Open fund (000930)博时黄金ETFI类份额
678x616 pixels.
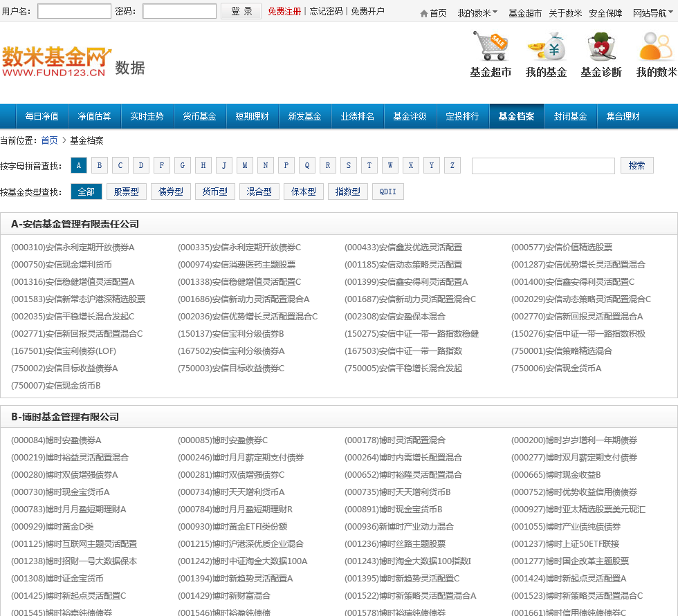(232, 527)
